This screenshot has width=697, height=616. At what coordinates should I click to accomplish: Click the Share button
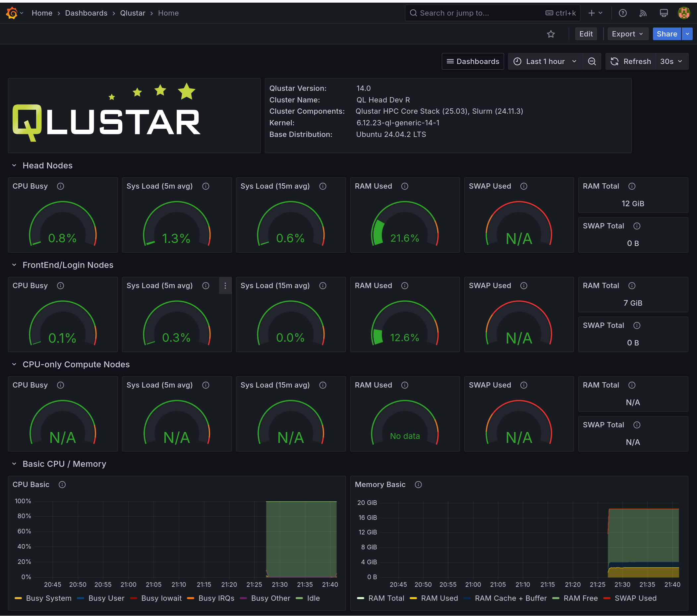click(667, 34)
